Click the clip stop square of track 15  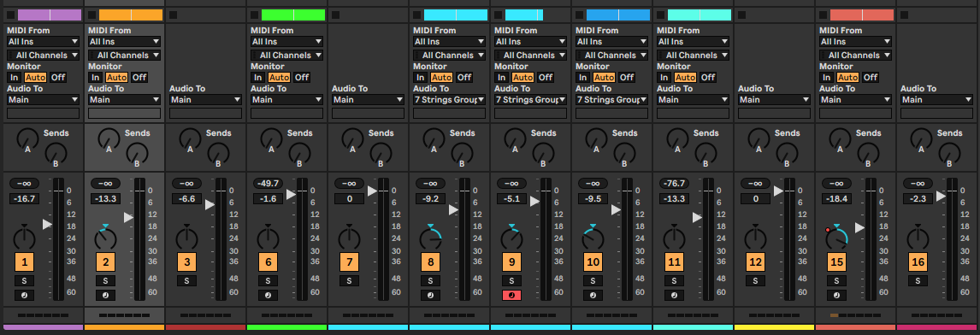coord(824,15)
